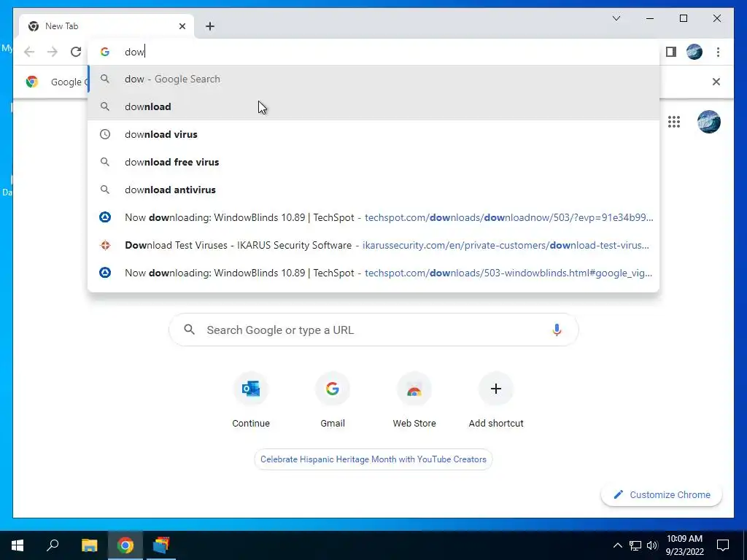Open the tab search dropdown chevron
747x560 pixels.
pyautogui.click(x=616, y=18)
